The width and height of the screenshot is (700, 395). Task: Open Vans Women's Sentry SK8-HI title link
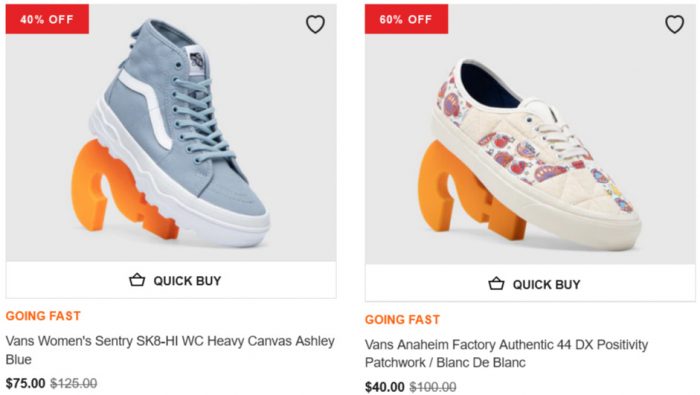click(x=170, y=350)
